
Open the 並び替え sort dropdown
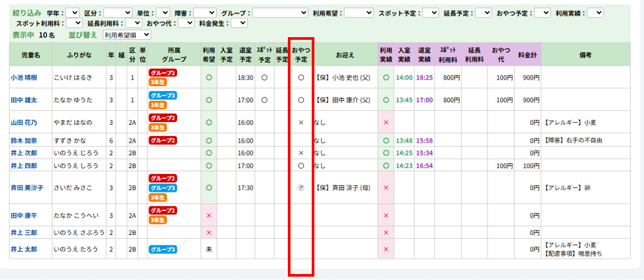128,34
